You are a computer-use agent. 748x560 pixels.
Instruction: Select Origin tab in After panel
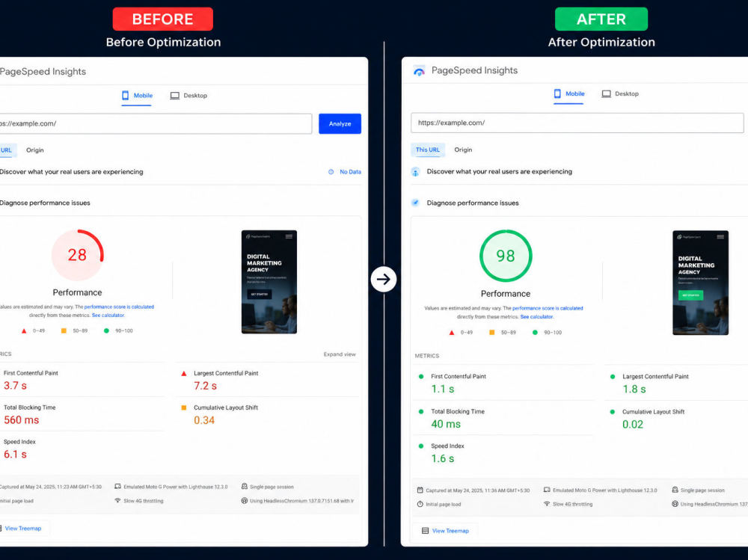click(463, 150)
